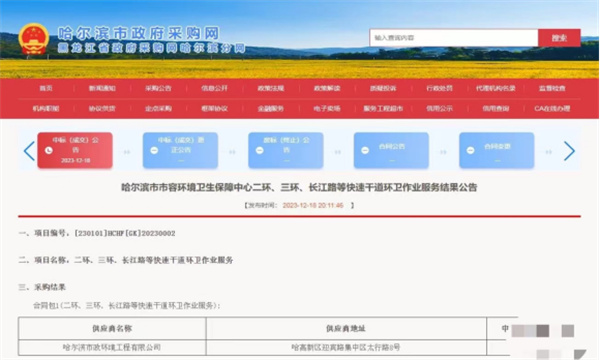
Task: Select 金融服务 in the second nav row
Action: pyautogui.click(x=271, y=109)
